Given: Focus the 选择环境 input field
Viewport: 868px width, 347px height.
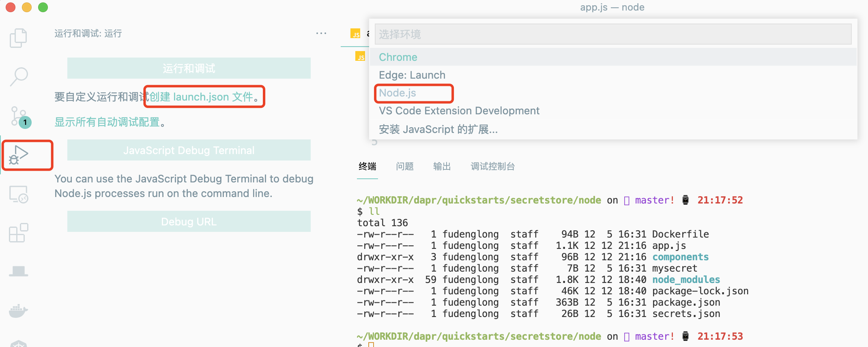Looking at the screenshot, I should [x=612, y=34].
